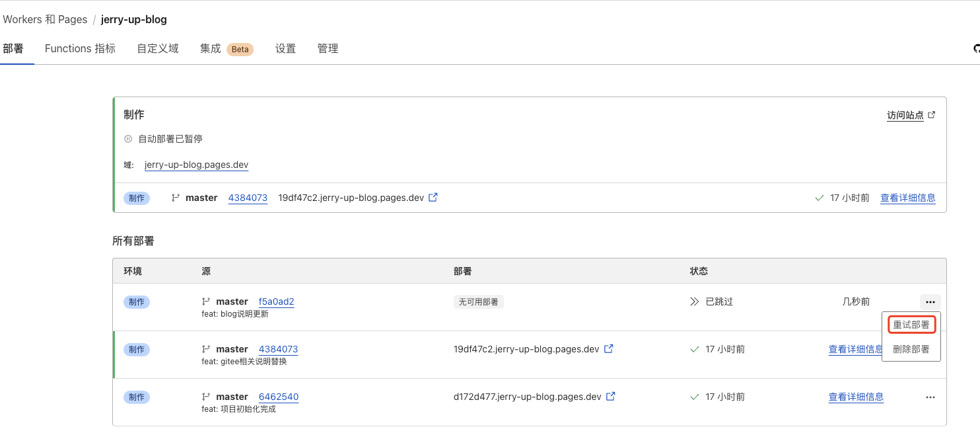The image size is (980, 435).
Task: Click the paused icon beside 自动部署已暂停
Action: click(128, 139)
